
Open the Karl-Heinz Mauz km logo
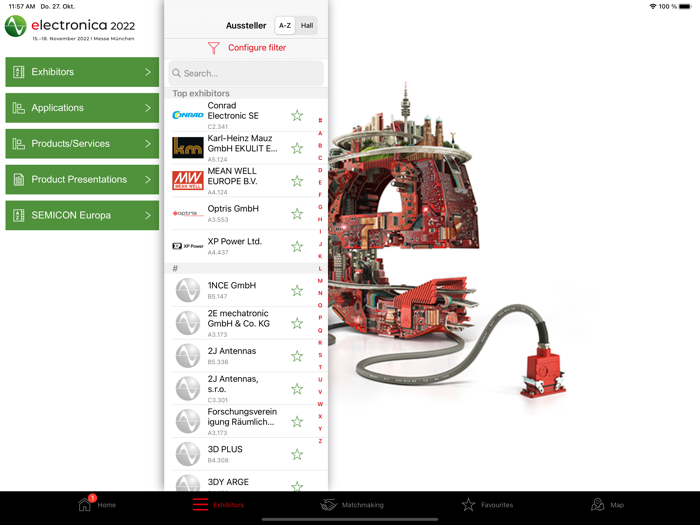[x=188, y=148]
